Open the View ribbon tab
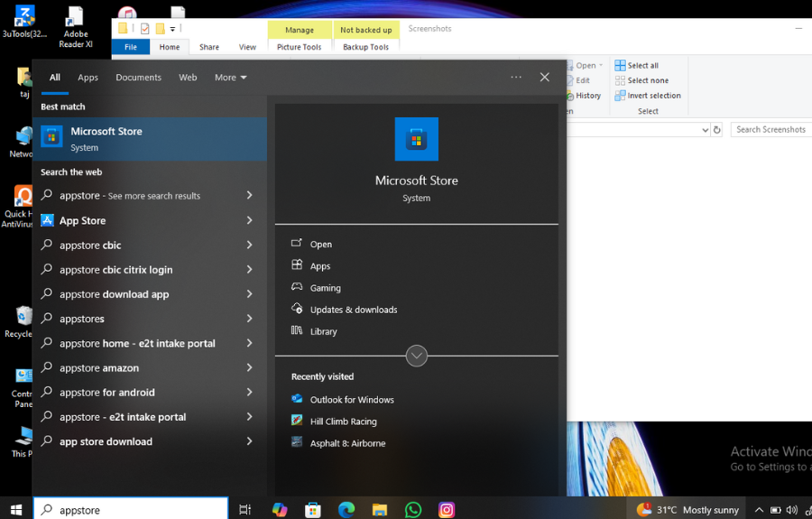 tap(247, 47)
